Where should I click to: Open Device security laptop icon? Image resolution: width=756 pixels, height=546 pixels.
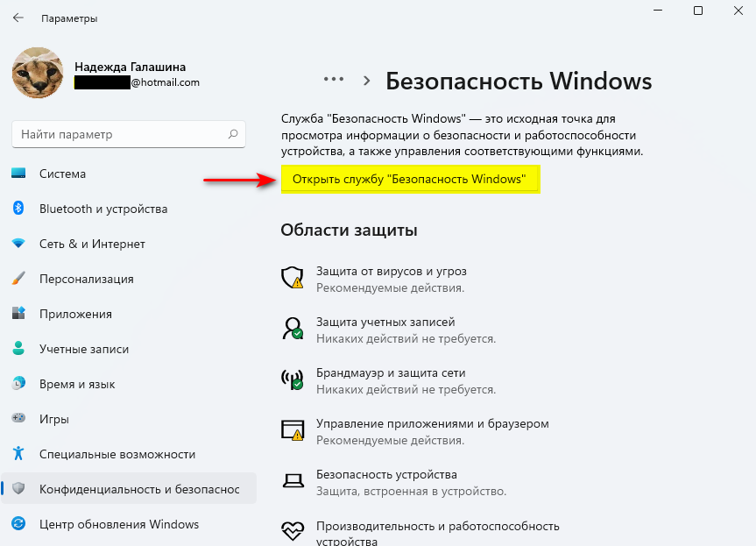pos(292,480)
